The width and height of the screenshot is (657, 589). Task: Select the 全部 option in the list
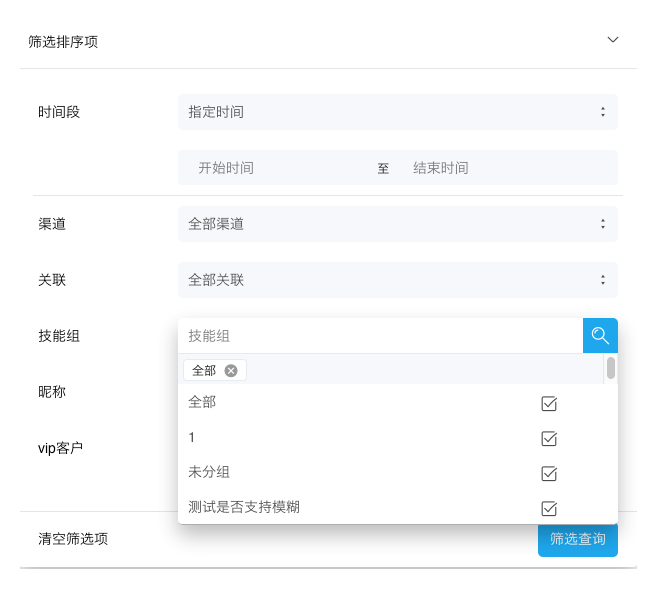(x=202, y=402)
